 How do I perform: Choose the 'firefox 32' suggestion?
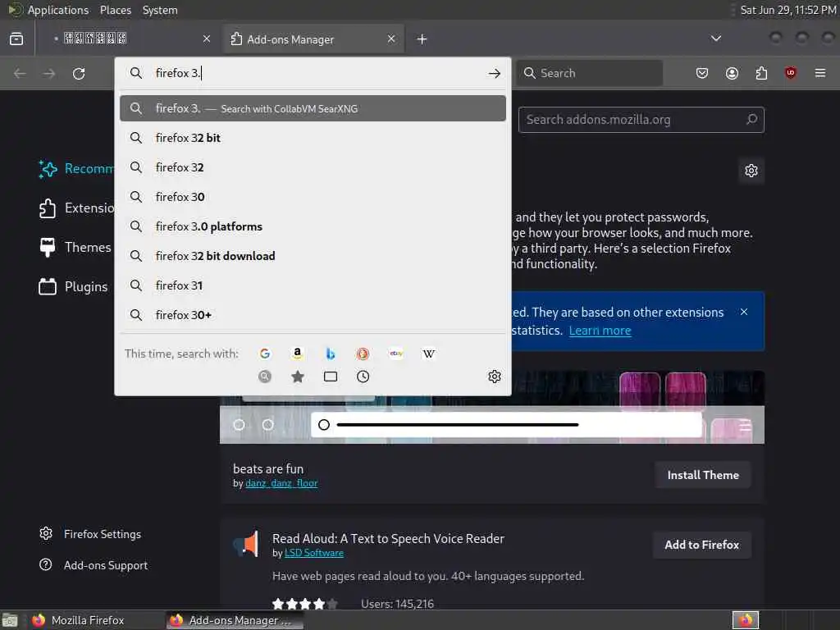click(313, 167)
